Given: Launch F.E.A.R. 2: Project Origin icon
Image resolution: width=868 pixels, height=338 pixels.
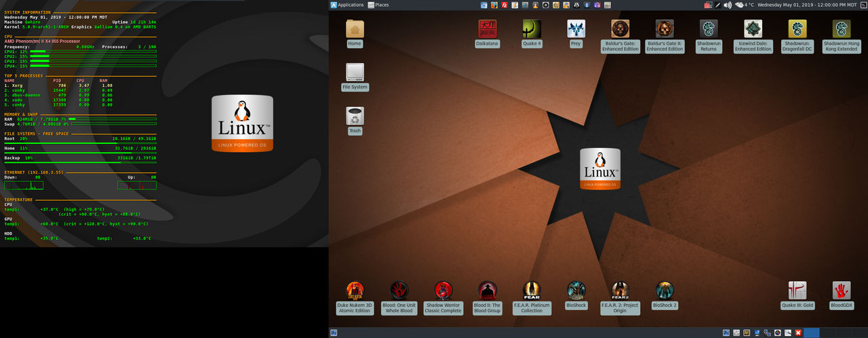Looking at the screenshot, I should (620, 298).
